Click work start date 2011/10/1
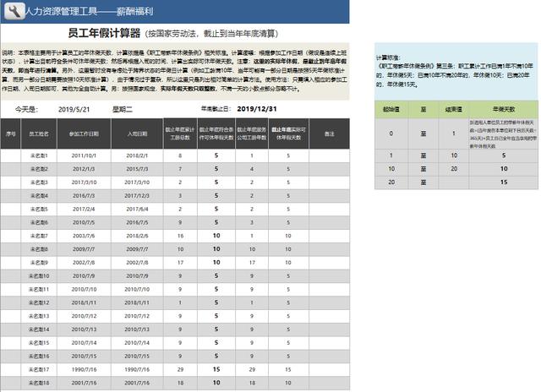541x392 pixels. point(83,156)
